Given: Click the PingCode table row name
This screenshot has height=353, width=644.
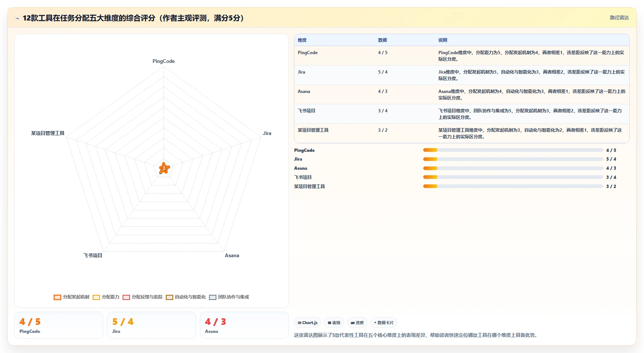Looking at the screenshot, I should coord(308,53).
